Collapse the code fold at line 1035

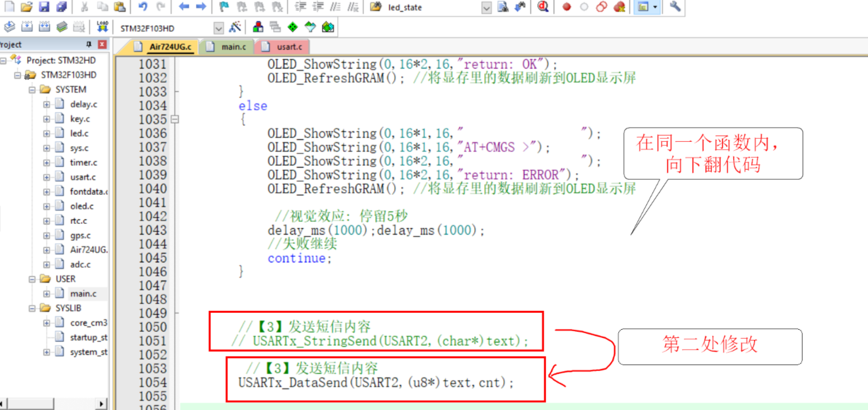pyautogui.click(x=175, y=119)
